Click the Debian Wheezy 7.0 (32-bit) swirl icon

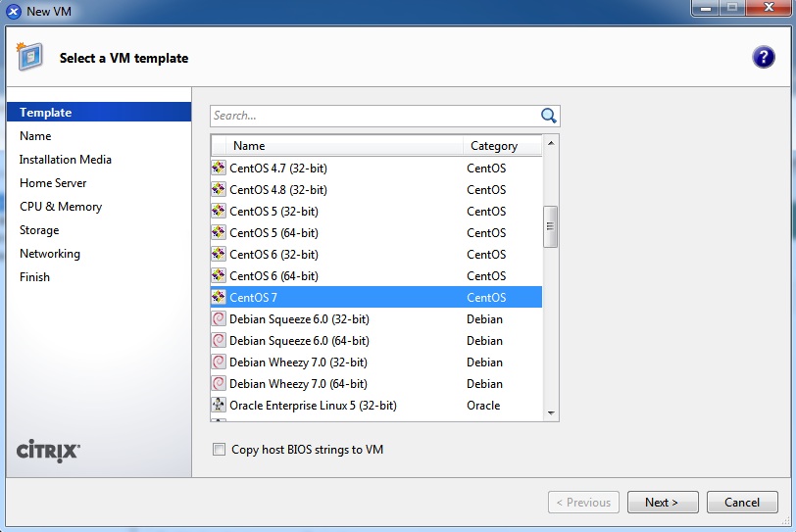[x=219, y=362]
